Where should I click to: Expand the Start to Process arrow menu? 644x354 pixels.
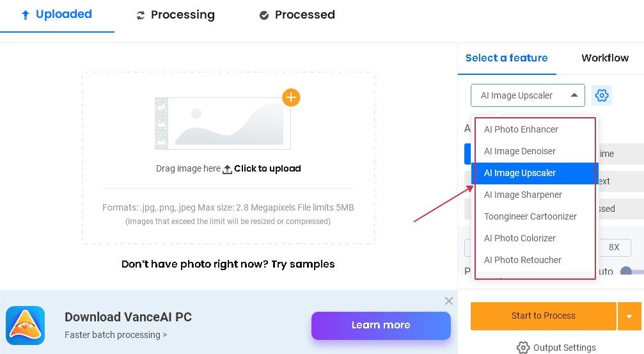[x=629, y=316]
